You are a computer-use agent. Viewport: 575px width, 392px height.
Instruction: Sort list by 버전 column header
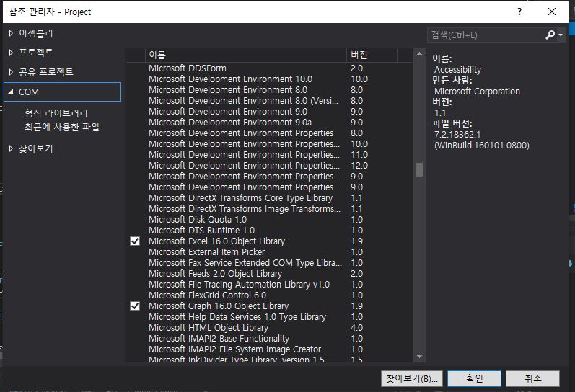click(x=372, y=55)
